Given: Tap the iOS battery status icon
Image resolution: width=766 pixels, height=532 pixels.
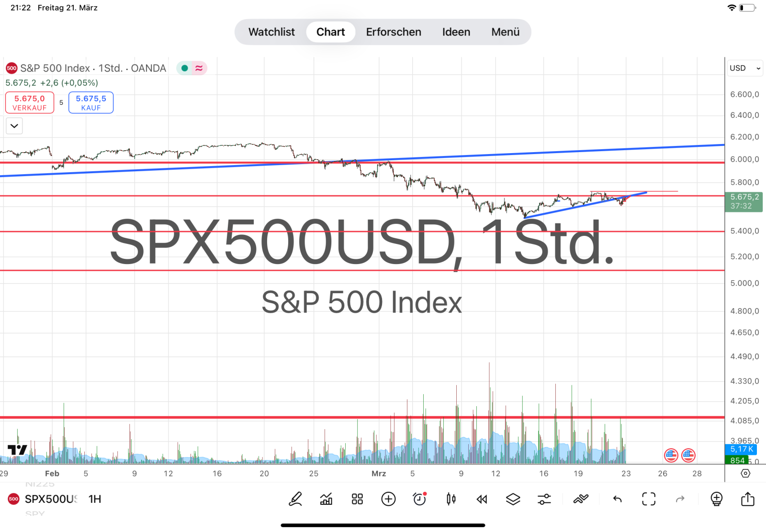Looking at the screenshot, I should (748, 8).
